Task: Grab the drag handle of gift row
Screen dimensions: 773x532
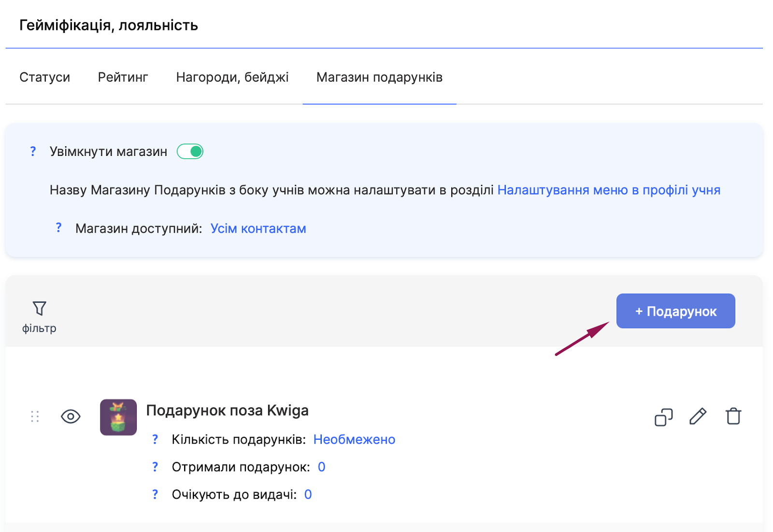Action: [x=35, y=417]
